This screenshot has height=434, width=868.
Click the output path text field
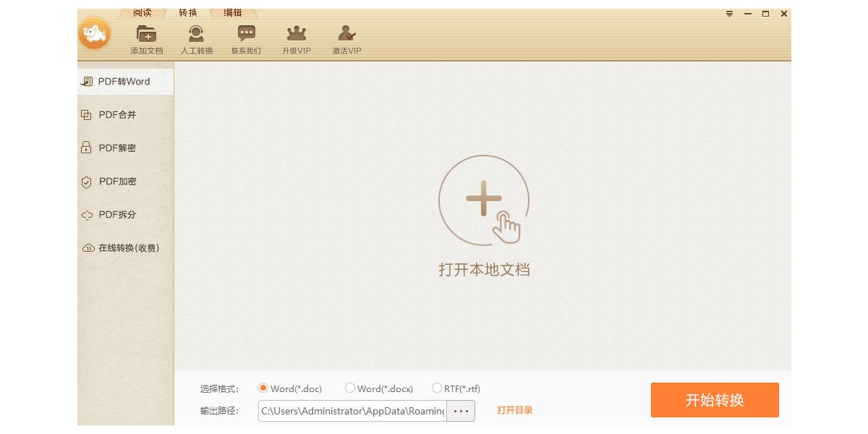click(x=352, y=411)
